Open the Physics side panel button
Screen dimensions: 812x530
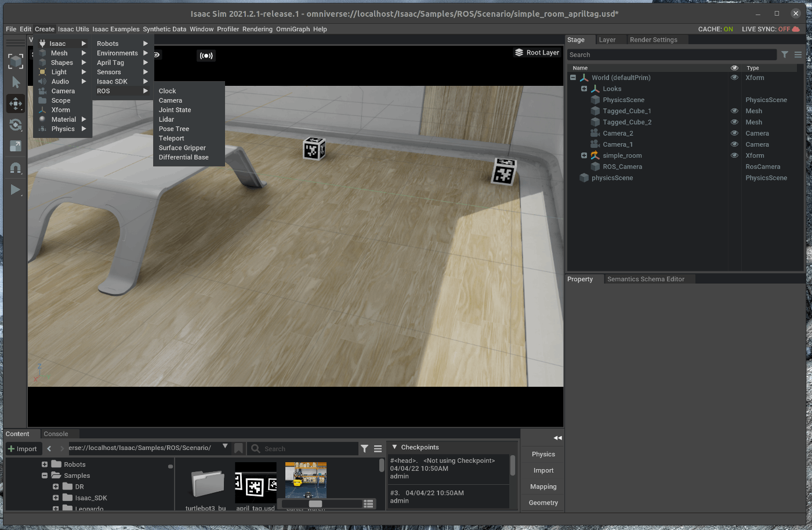pyautogui.click(x=543, y=454)
